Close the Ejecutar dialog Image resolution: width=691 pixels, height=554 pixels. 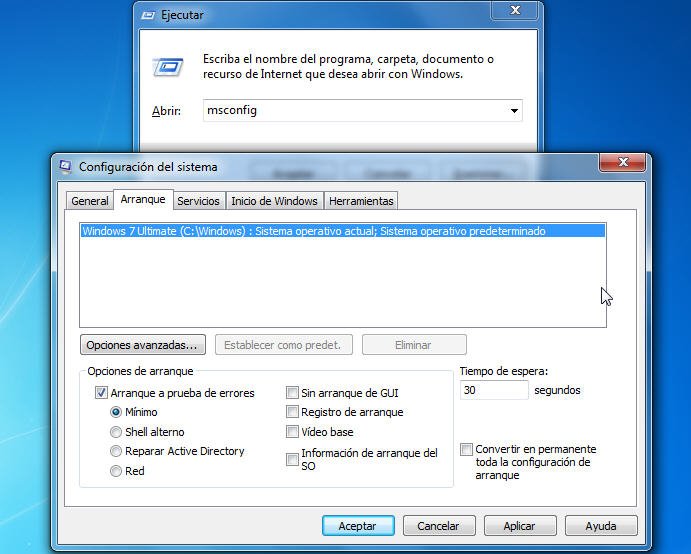515,10
